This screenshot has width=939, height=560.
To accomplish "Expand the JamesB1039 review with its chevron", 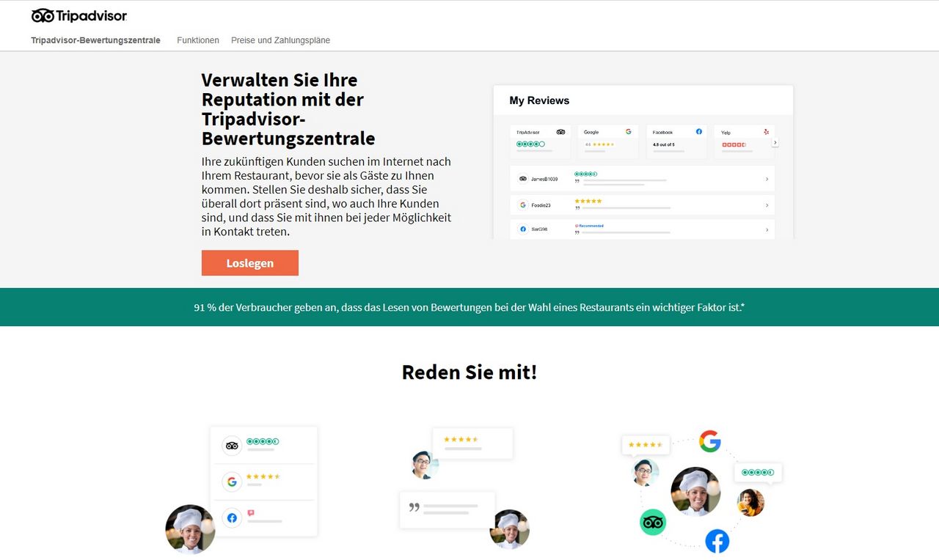I will coord(767,179).
